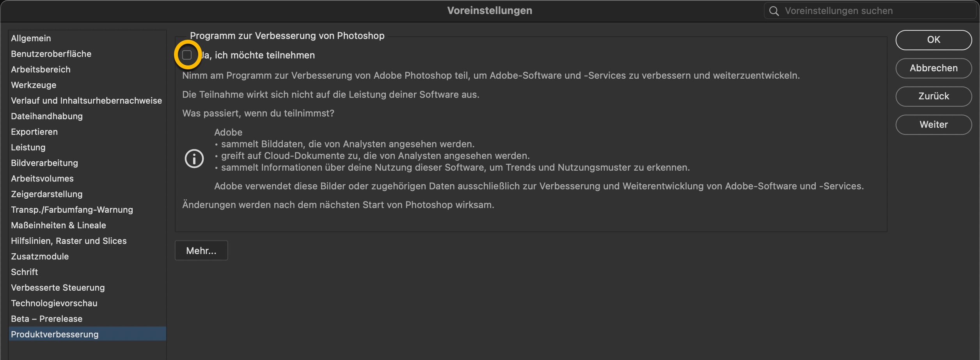
Task: Click the Weiter button
Action: point(933,125)
